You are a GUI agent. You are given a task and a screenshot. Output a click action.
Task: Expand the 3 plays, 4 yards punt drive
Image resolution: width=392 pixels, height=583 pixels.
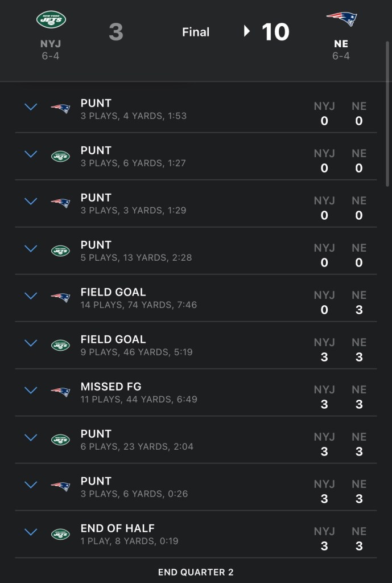(31, 107)
